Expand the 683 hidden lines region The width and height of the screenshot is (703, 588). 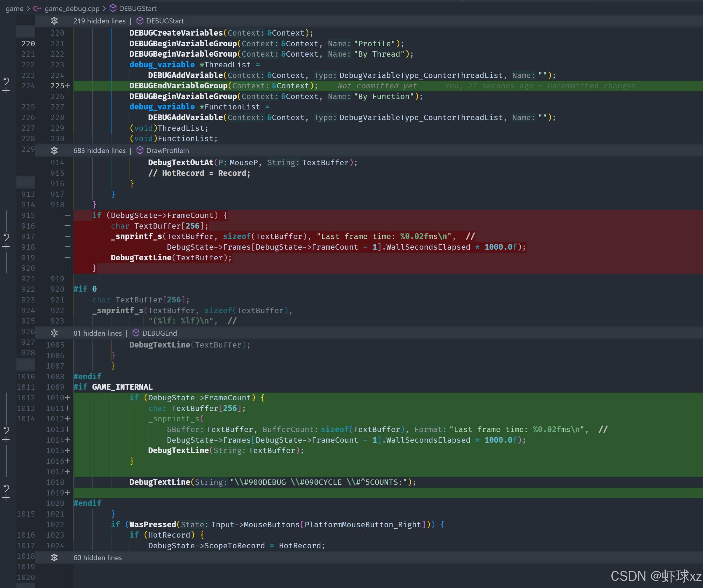[x=54, y=151]
